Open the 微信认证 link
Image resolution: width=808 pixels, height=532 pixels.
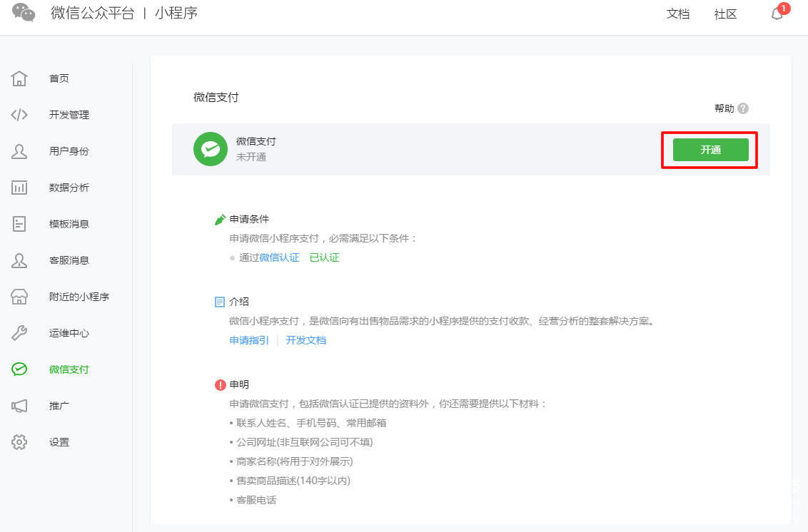279,257
